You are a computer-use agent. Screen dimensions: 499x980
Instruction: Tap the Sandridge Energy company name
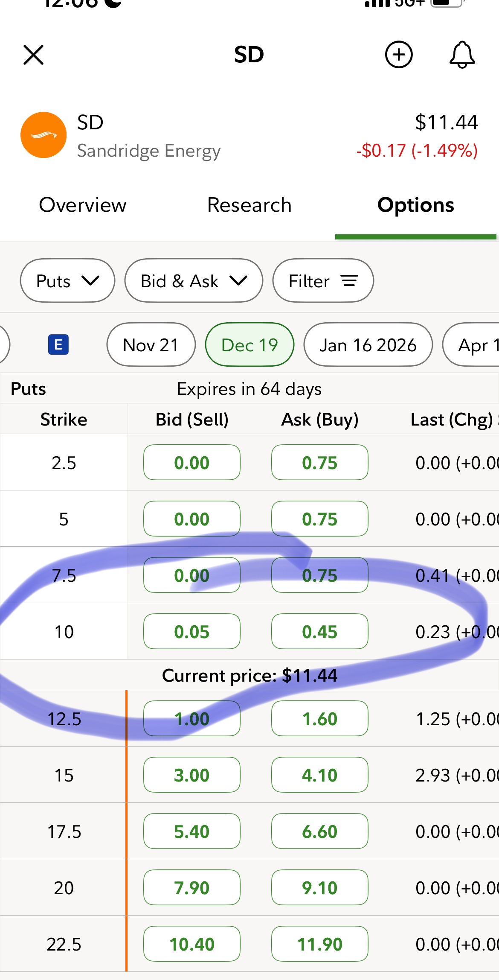coord(149,151)
